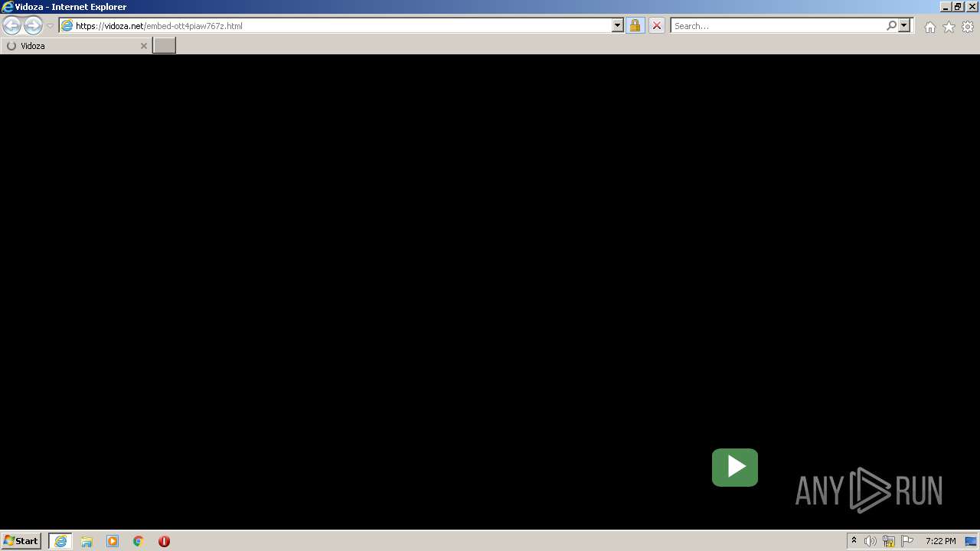Viewport: 980px width, 551px height.
Task: Open Windows Explorer folder in taskbar
Action: click(87, 541)
